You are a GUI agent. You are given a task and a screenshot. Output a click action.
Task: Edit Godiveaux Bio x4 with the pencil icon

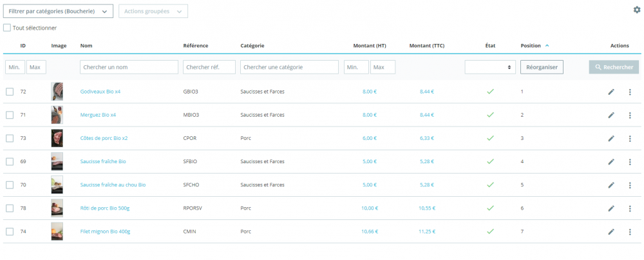pos(611,92)
